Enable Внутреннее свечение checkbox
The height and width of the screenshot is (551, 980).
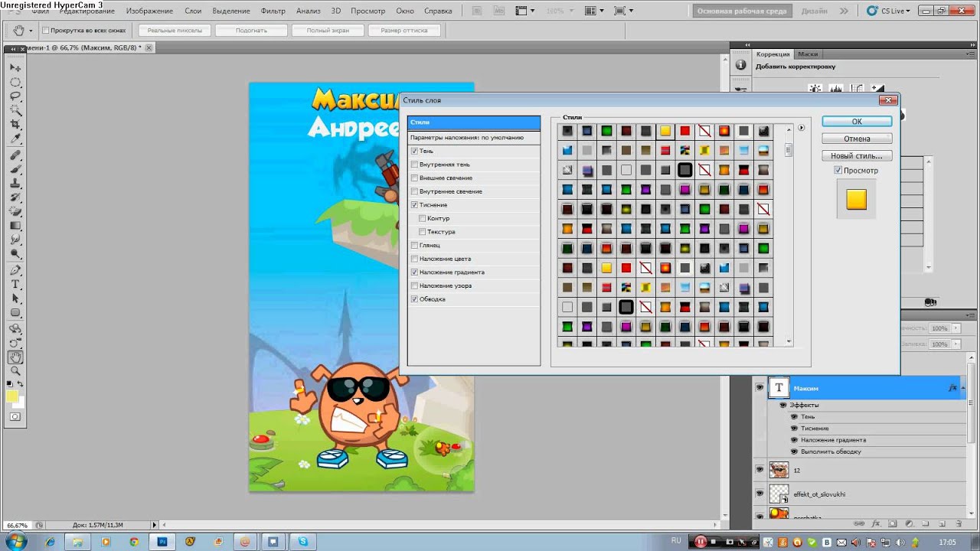(414, 191)
